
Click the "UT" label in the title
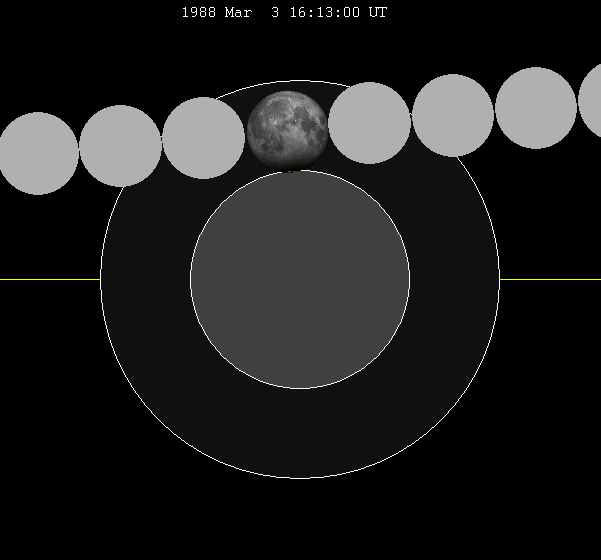(x=377, y=13)
